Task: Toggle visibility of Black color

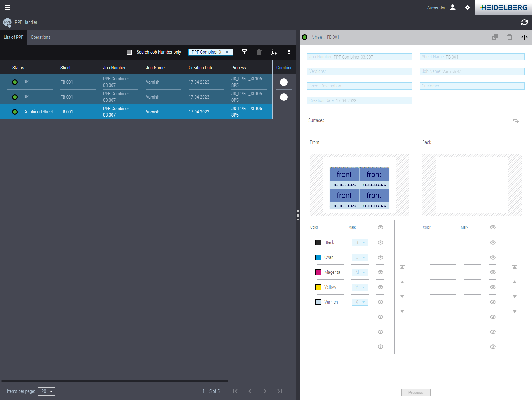Action: pyautogui.click(x=380, y=242)
